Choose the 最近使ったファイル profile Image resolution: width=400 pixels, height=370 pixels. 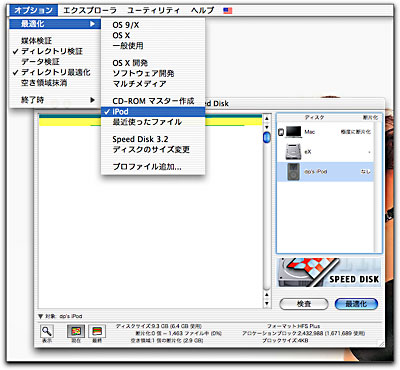point(153,122)
